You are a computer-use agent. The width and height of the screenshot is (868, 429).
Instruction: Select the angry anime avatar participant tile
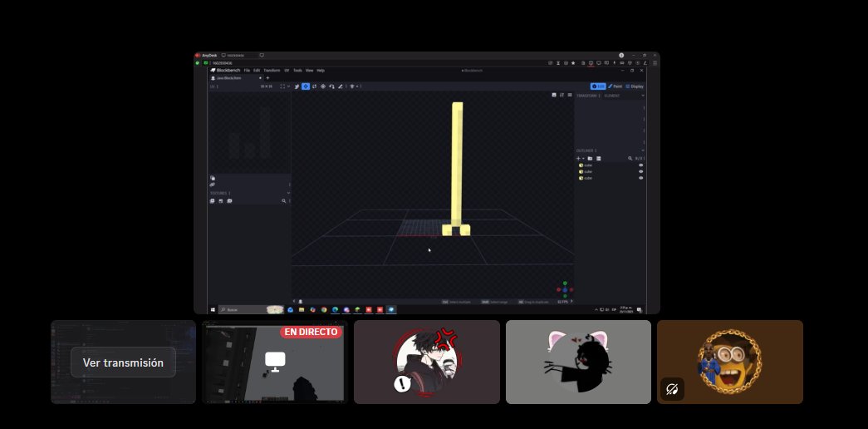tap(427, 362)
